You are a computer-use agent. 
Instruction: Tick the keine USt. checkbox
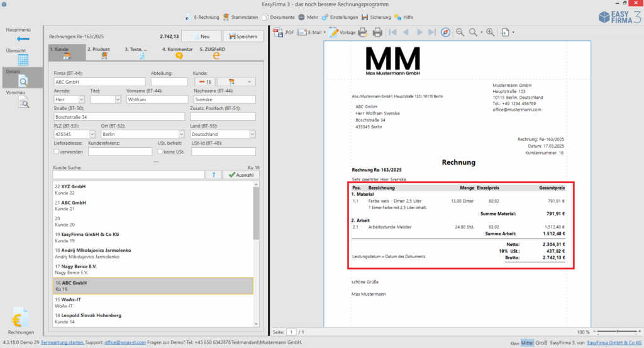tap(160, 152)
